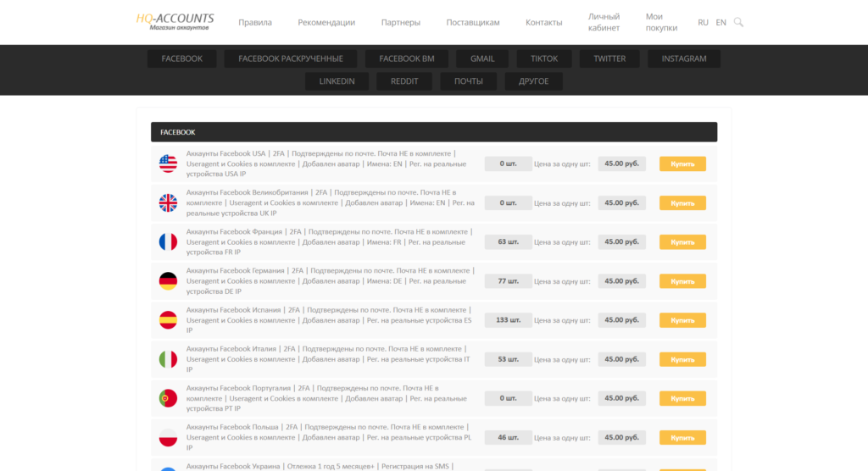Open Аккаунты Facebook Португалия listing description

pos(326,398)
